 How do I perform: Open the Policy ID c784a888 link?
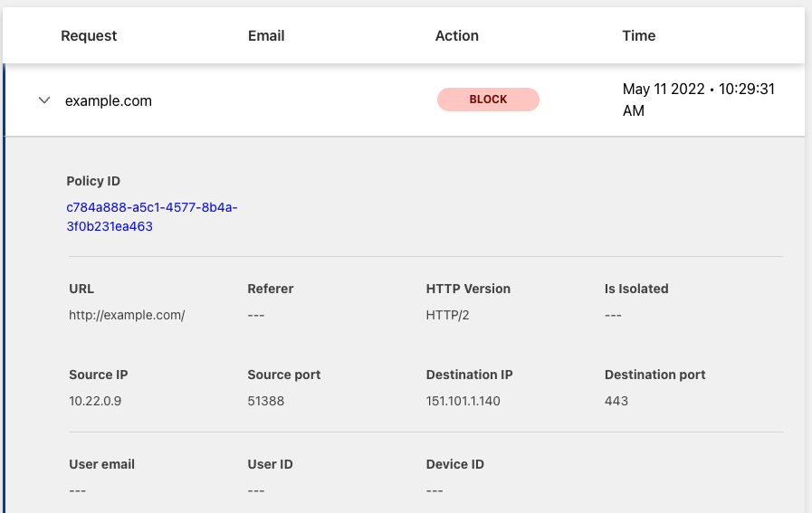point(151,217)
